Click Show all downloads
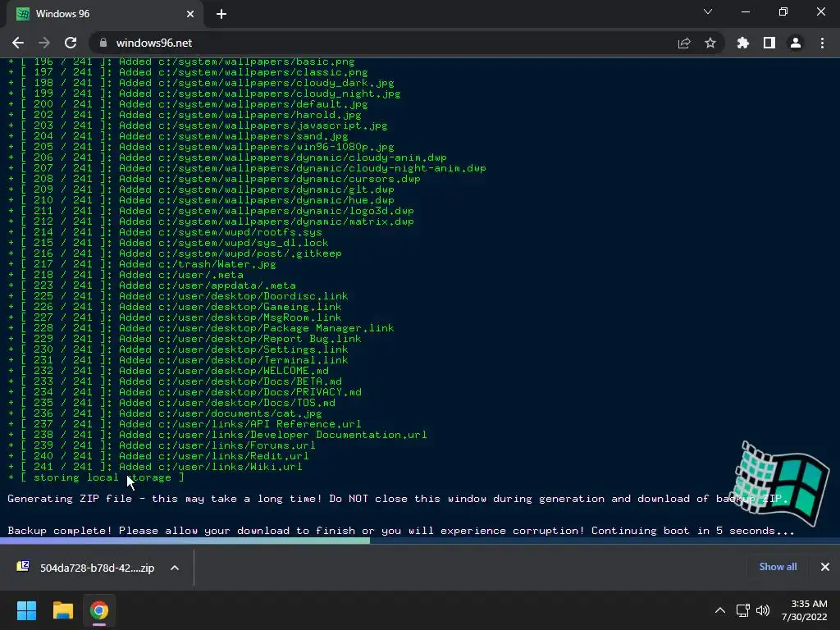840x630 pixels. click(x=778, y=567)
